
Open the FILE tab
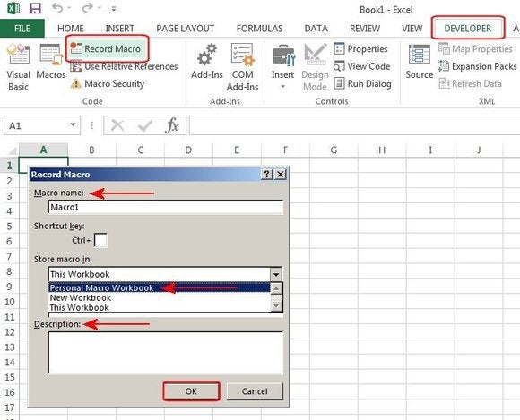[22, 29]
